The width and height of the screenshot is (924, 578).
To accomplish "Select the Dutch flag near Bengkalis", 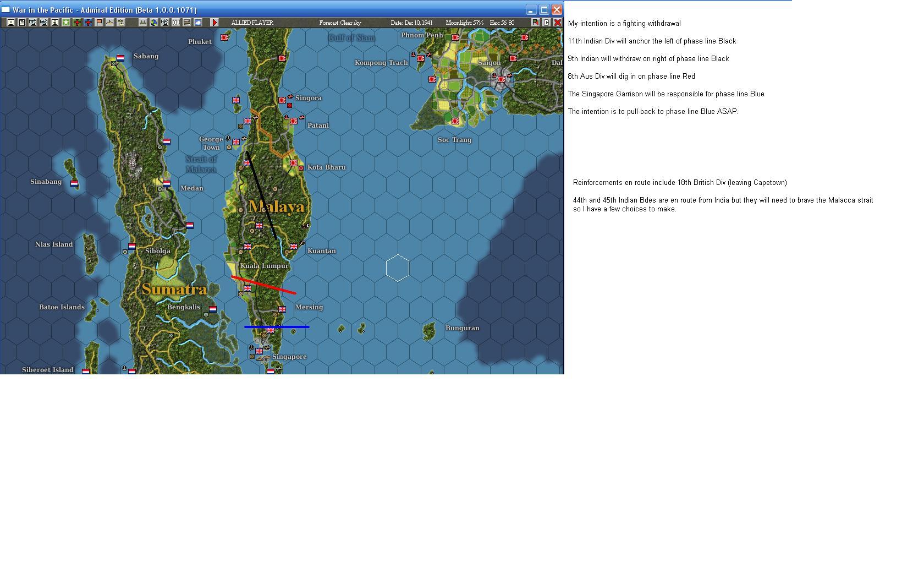I will (x=213, y=309).
